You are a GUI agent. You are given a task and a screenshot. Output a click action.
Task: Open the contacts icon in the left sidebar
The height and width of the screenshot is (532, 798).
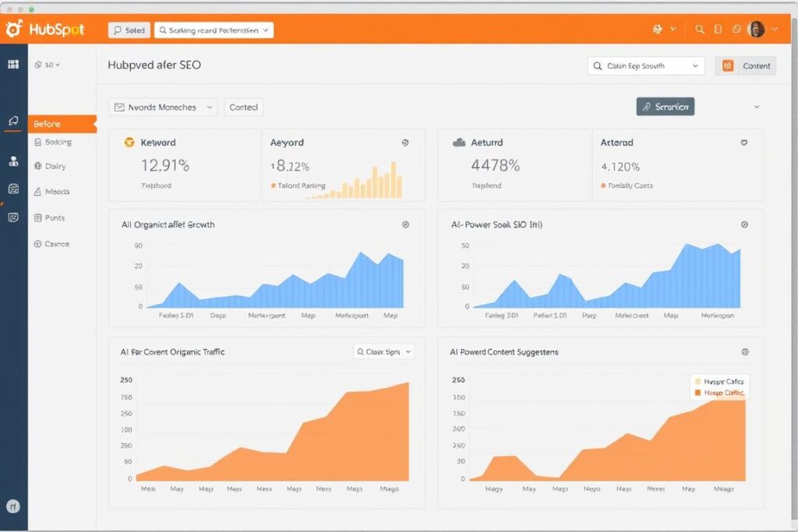(x=12, y=162)
